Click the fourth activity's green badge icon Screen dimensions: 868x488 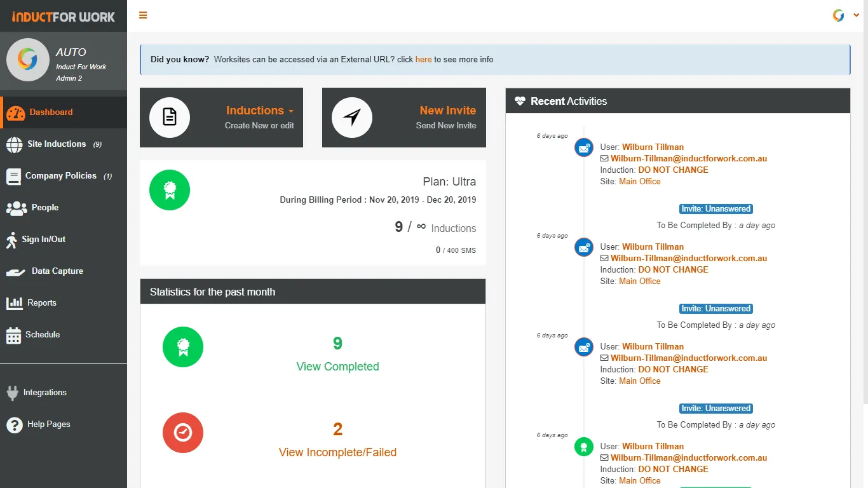[584, 447]
